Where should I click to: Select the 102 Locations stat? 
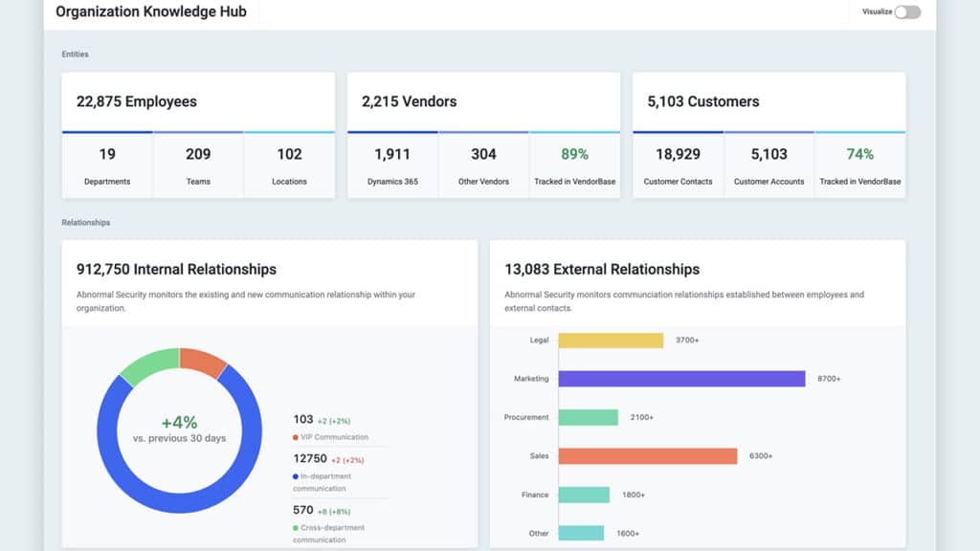(289, 165)
